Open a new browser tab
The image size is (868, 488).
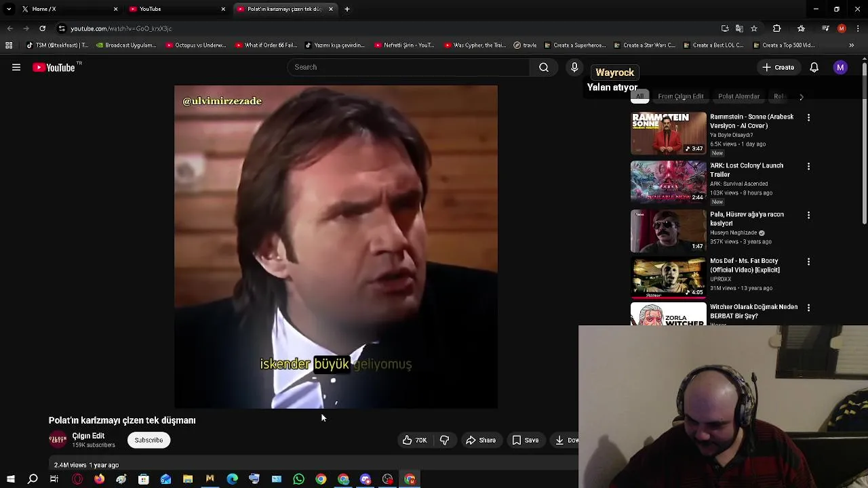click(x=347, y=9)
